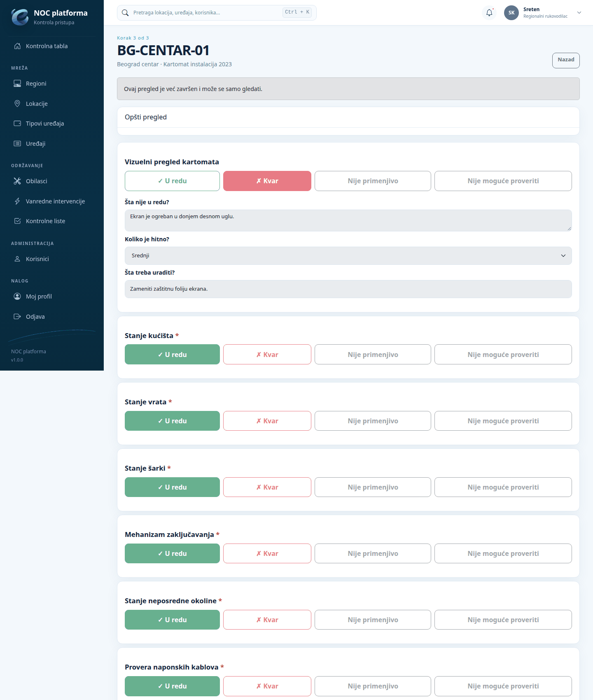This screenshot has height=700, width=593.
Task: Click the Obilasci tools icon
Action: 17,181
